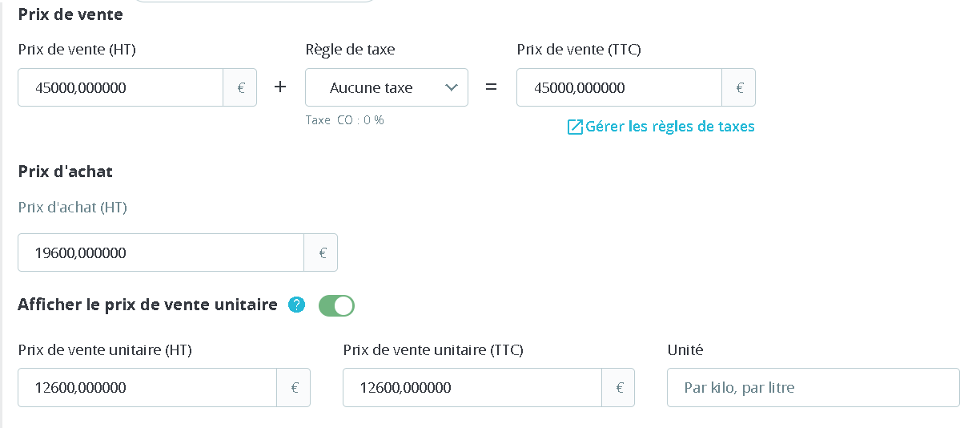Viewport: 980px width, 428px height.
Task: Click the Afficher le prix de vente unitaire label
Action: [x=147, y=305]
